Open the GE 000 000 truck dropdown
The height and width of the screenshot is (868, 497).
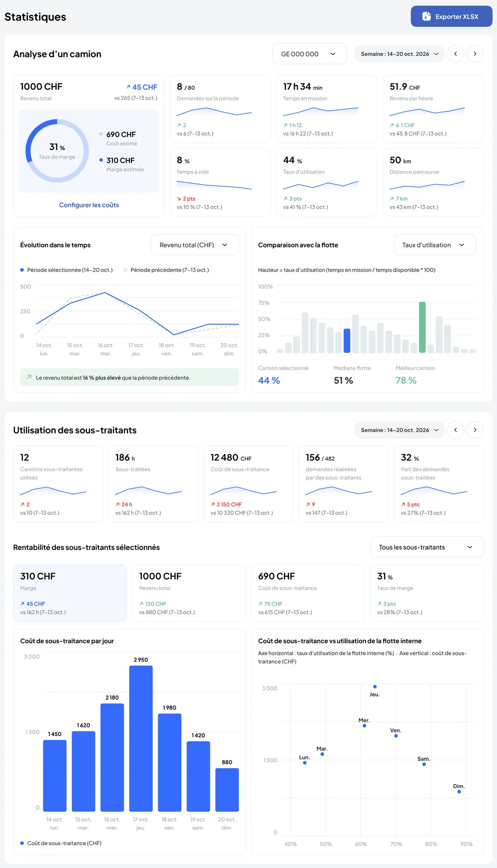310,54
